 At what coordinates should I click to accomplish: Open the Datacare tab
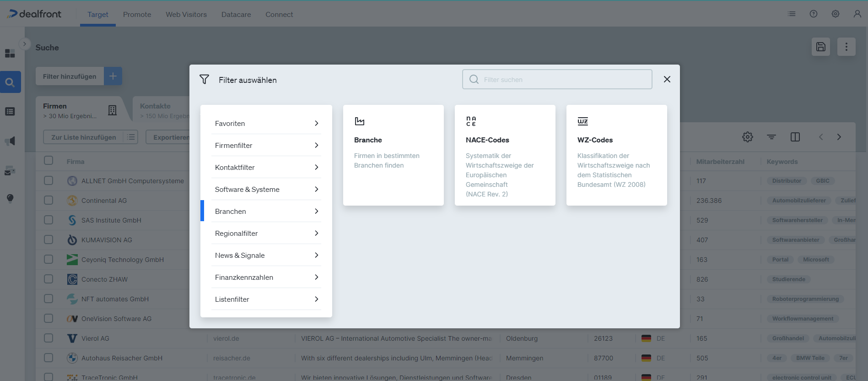(x=236, y=15)
